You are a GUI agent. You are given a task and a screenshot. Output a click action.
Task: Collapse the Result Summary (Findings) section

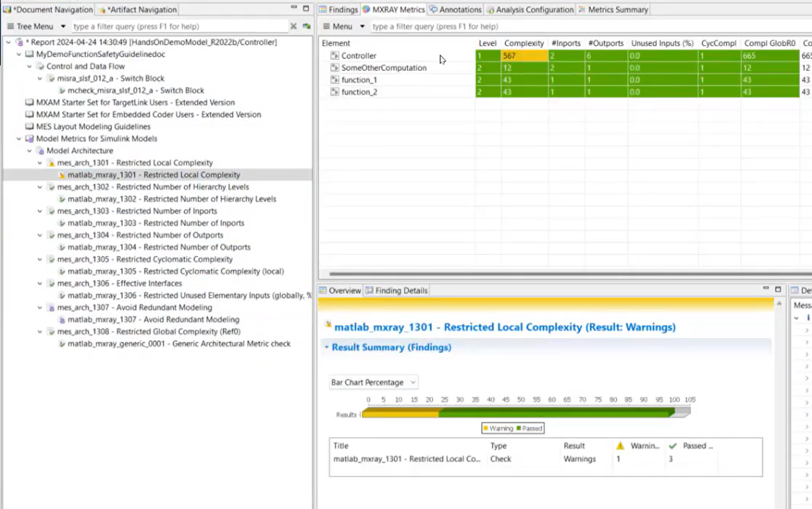[x=327, y=347]
